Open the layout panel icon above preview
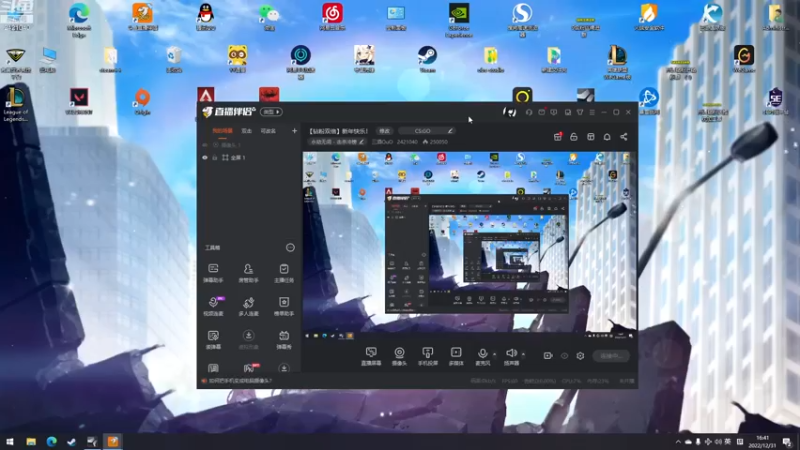This screenshot has width=800, height=450. pyautogui.click(x=590, y=137)
